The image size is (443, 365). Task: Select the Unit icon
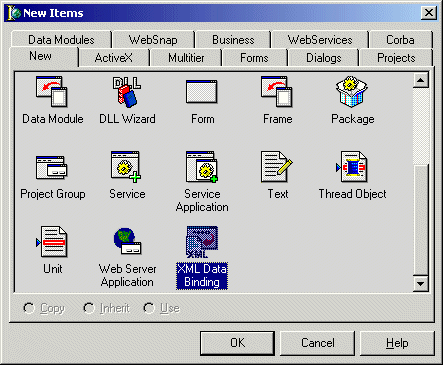[x=52, y=242]
